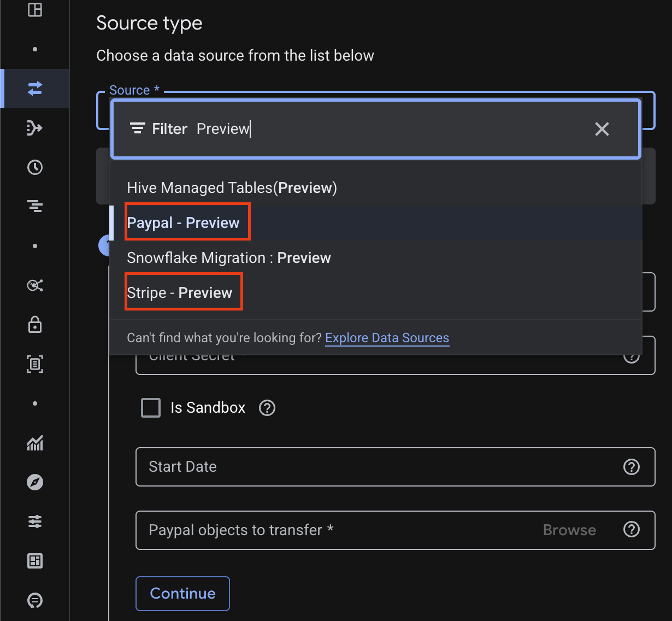Enable the Is Sandbox checkbox

tap(151, 408)
